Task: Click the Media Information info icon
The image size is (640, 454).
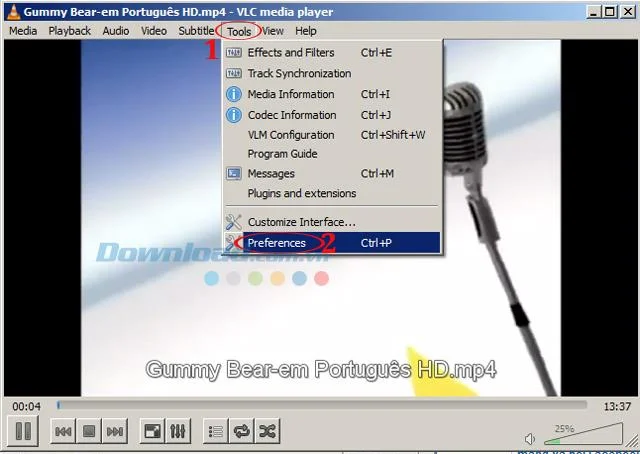Action: click(x=233, y=94)
